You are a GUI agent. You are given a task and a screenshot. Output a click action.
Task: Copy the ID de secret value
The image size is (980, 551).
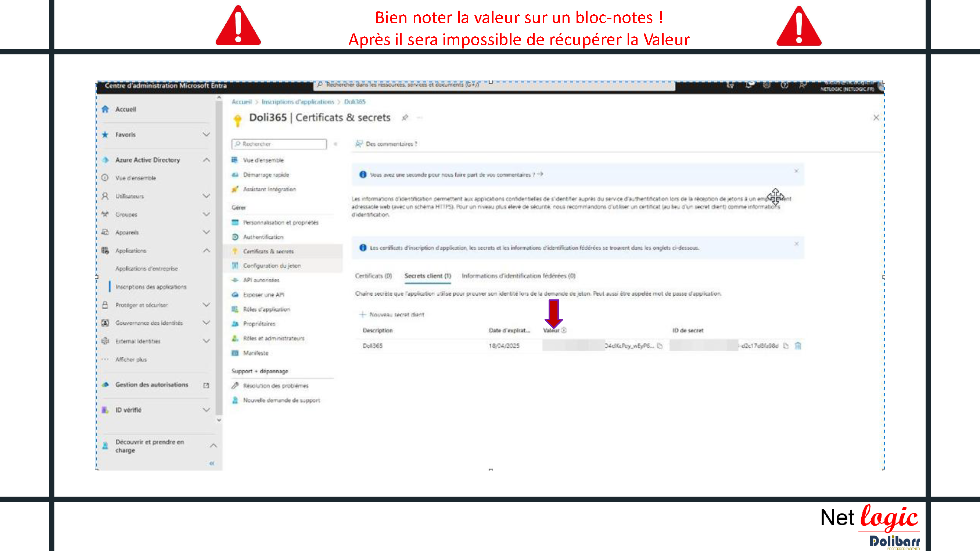click(x=786, y=346)
